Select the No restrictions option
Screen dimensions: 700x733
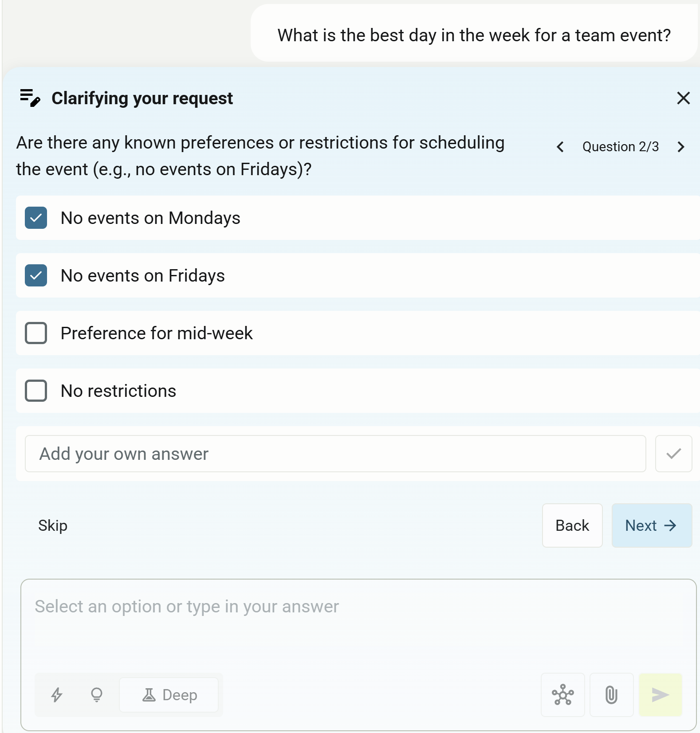click(36, 391)
